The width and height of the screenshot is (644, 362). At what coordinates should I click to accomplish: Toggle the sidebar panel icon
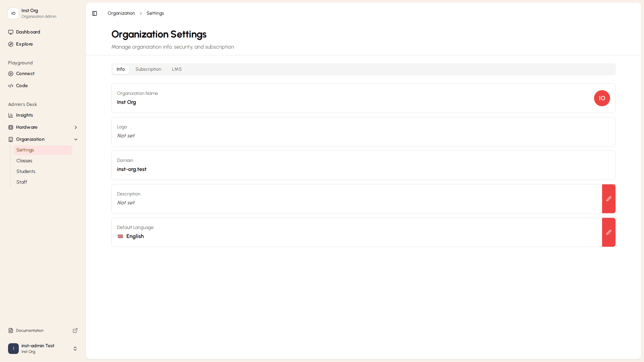click(x=95, y=13)
